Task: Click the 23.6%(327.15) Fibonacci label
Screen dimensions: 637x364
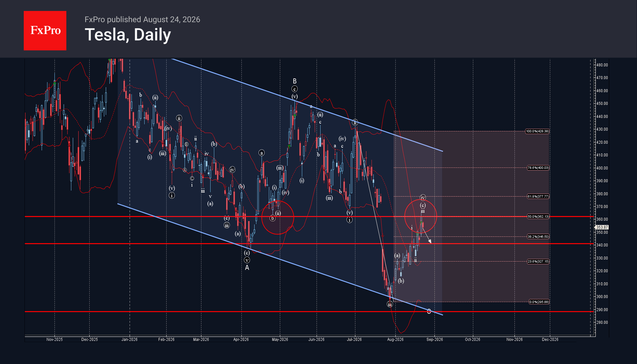Action: pos(538,262)
